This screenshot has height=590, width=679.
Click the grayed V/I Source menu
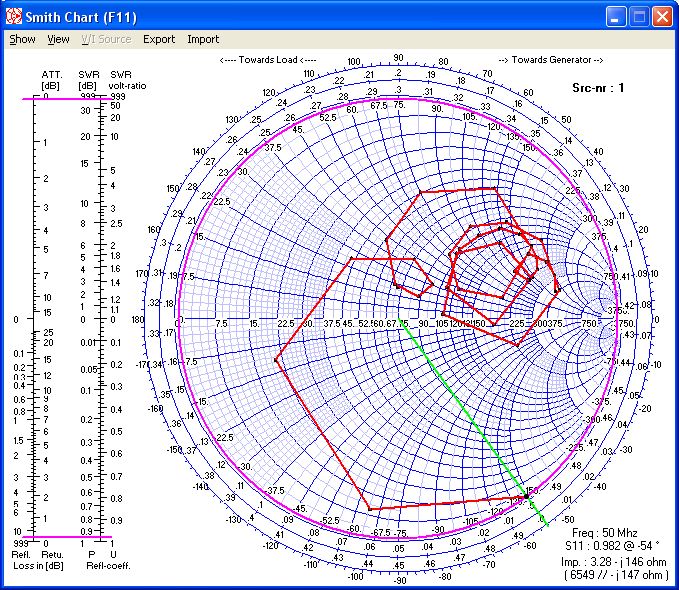click(106, 40)
